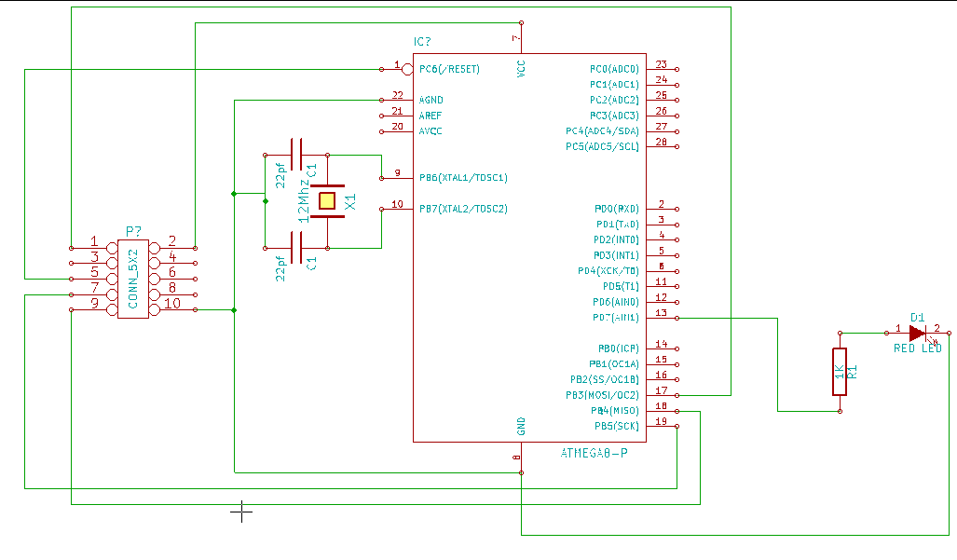This screenshot has height=560, width=957.
Task: Click the PC3(ADC3) pin name
Action: (x=614, y=116)
